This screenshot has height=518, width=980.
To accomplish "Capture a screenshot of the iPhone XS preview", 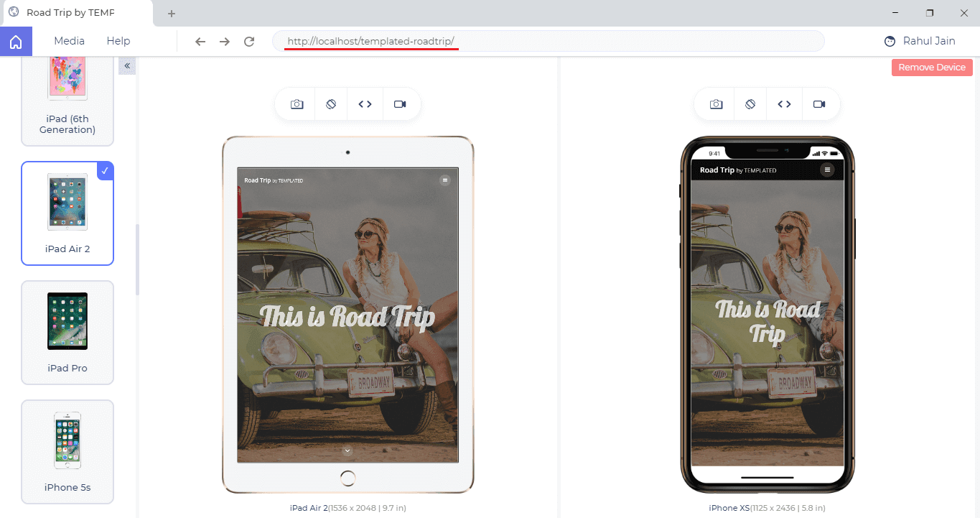I will click(715, 103).
